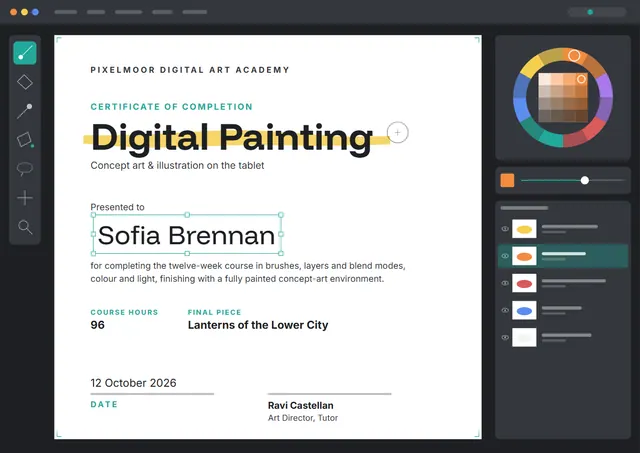Click the white brush size slider handle

pos(584,180)
